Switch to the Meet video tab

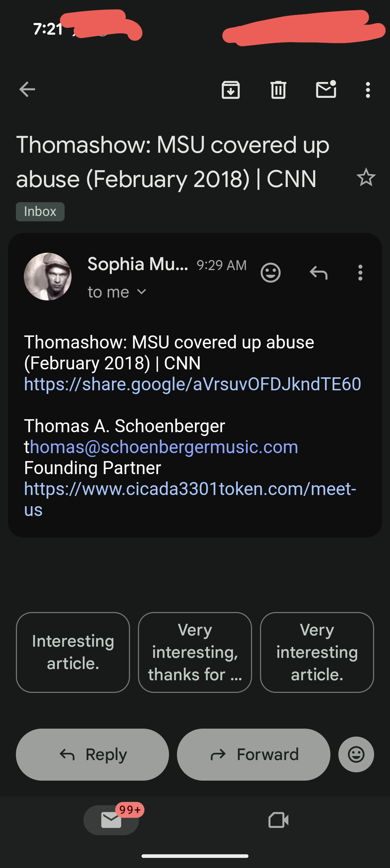click(278, 820)
